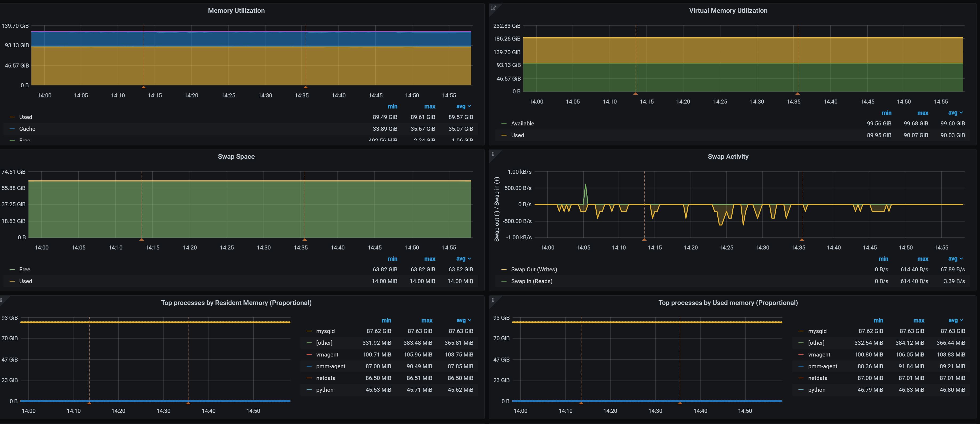Click info icon on Used memory processes panel
980x424 pixels.
coord(493,300)
